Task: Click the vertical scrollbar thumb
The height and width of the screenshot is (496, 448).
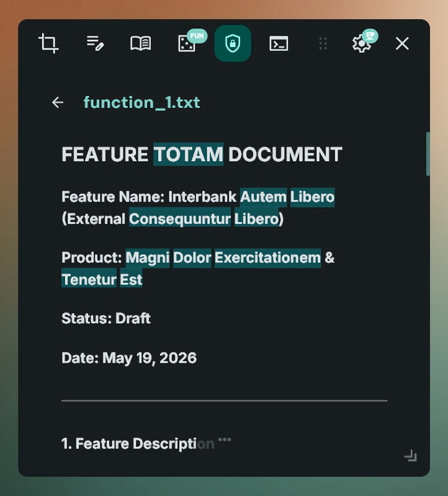Action: (428, 154)
